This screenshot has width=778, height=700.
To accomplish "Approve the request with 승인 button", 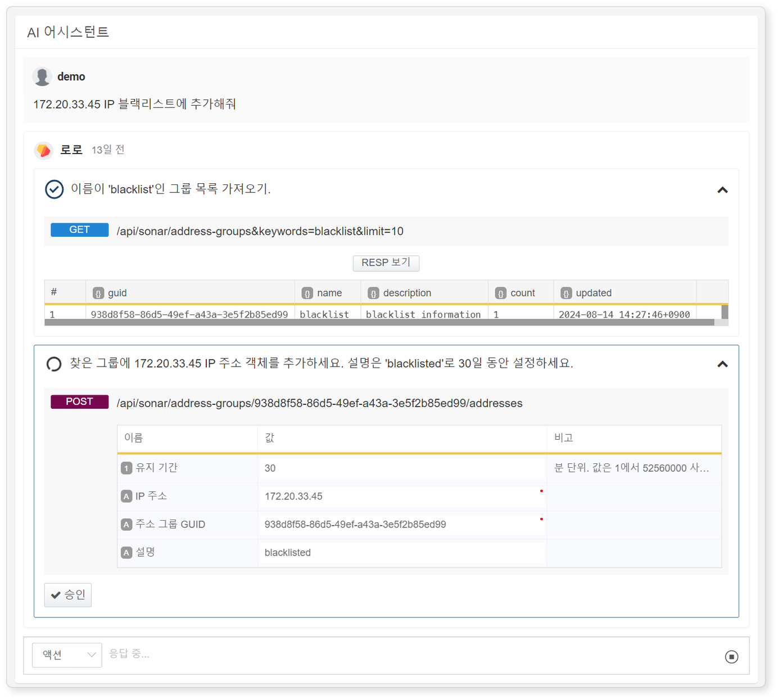I will pos(67,595).
